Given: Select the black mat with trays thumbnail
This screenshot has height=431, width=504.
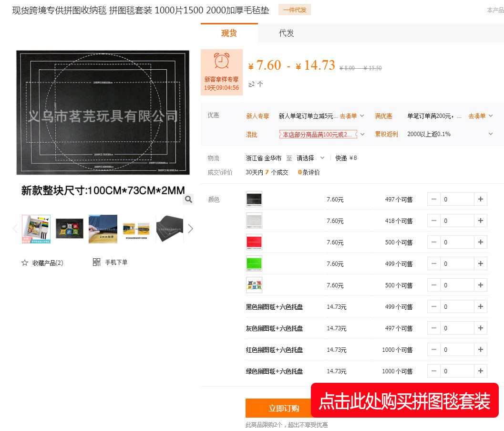Looking at the screenshot, I should point(70,229).
